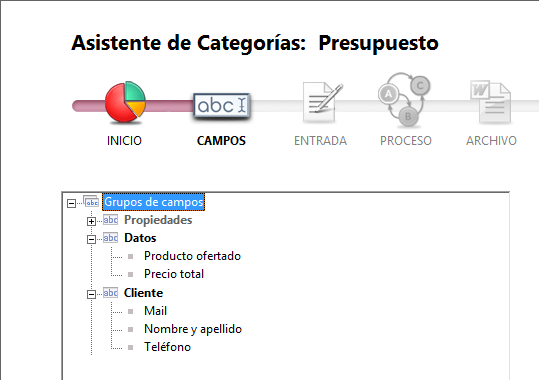Click the abc icon beside Propiedades
Screen dimensions: 539x380
[x=110, y=220]
